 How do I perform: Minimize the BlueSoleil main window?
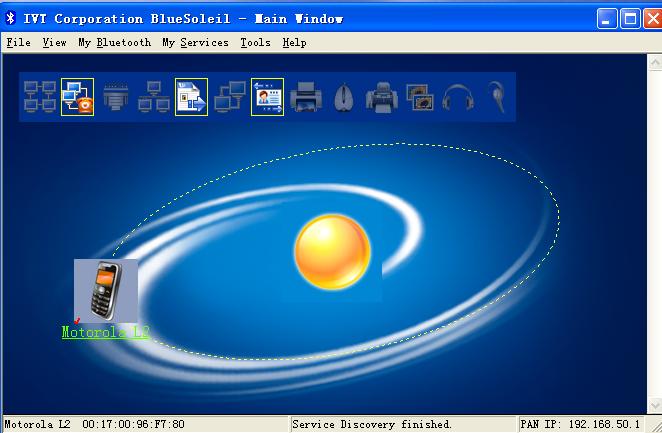coord(607,19)
